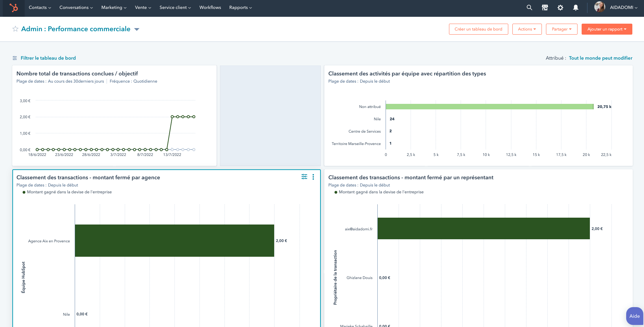This screenshot has height=327, width=644.
Task: Open the Actions dropdown
Action: [527, 29]
